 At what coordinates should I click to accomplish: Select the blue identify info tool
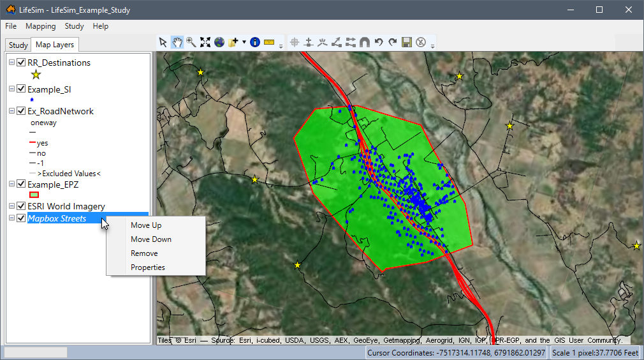255,42
